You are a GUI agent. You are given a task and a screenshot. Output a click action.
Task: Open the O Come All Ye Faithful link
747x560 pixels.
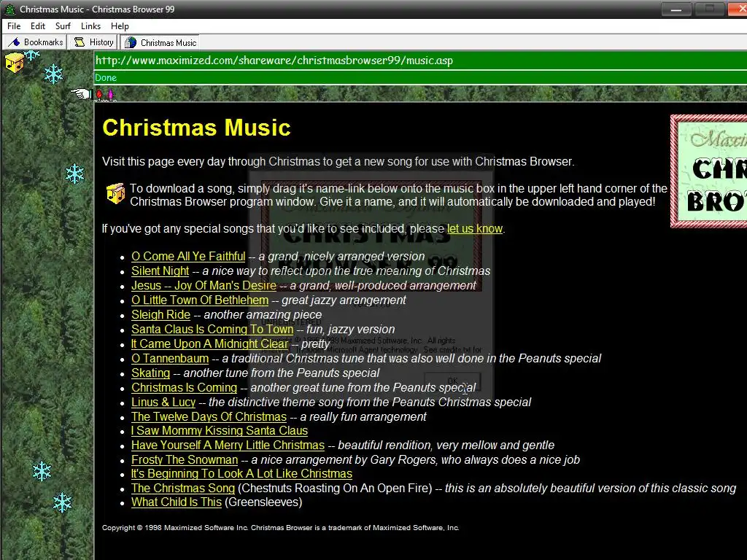pyautogui.click(x=188, y=256)
